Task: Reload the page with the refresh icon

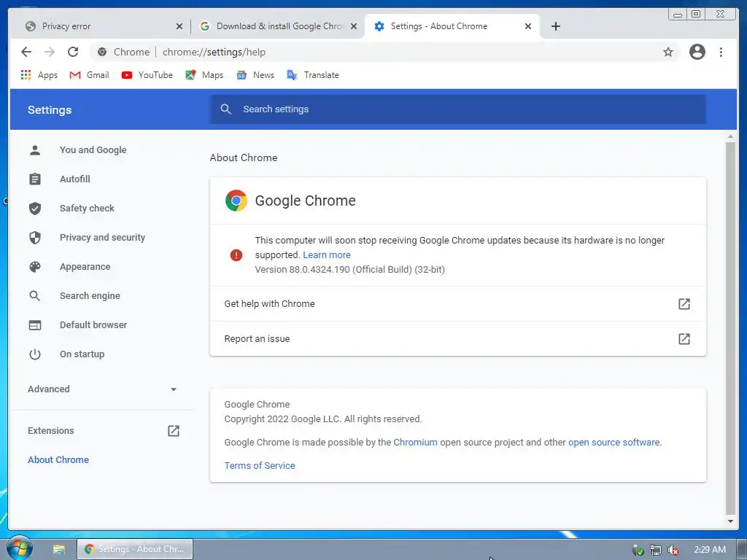Action: 73,52
